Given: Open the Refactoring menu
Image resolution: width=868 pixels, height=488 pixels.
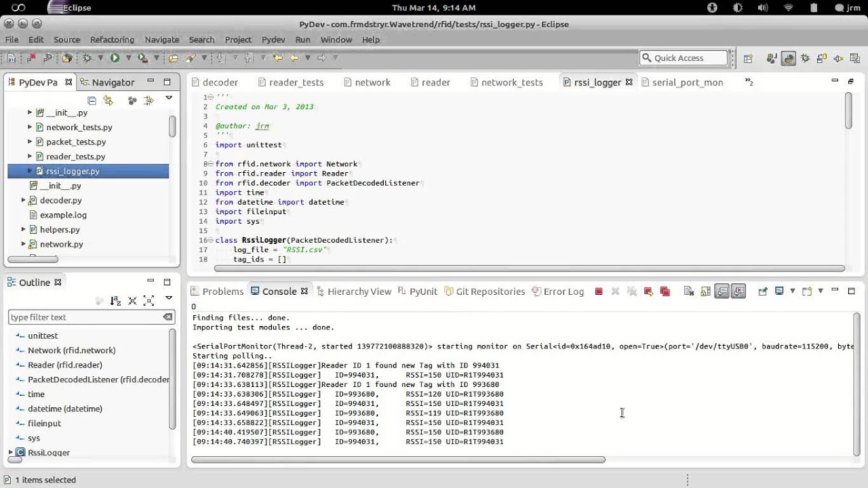Looking at the screenshot, I should (x=112, y=39).
